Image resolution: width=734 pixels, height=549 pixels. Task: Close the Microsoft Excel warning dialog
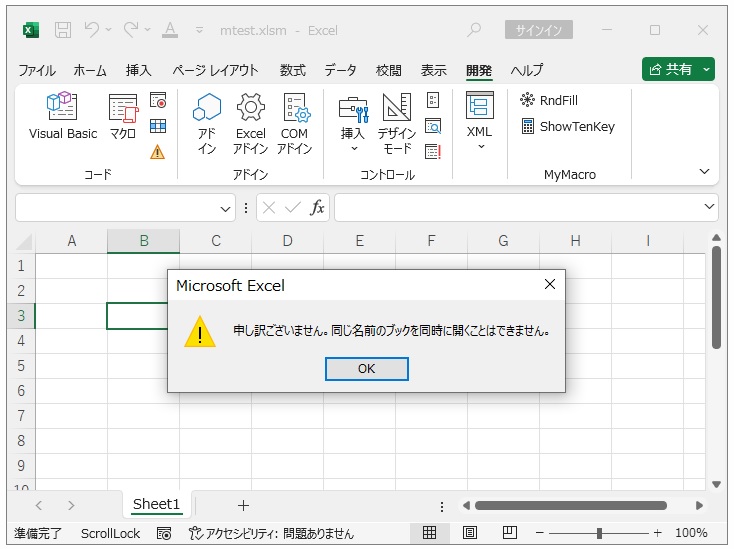tap(550, 284)
